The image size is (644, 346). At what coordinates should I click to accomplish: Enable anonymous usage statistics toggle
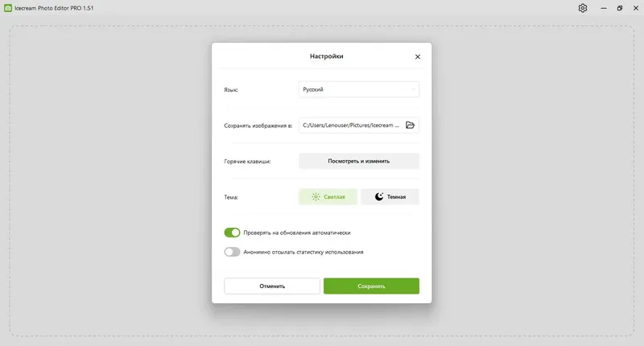(x=232, y=252)
